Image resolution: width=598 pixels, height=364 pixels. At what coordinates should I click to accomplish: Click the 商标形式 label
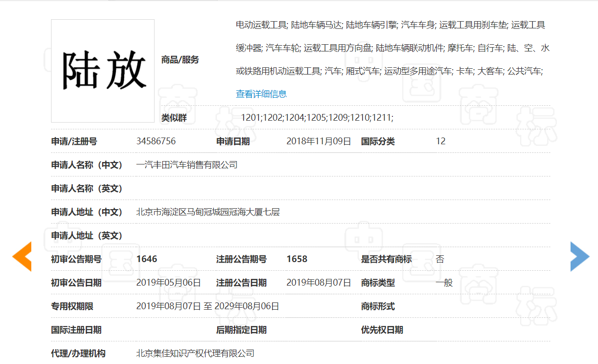378,306
